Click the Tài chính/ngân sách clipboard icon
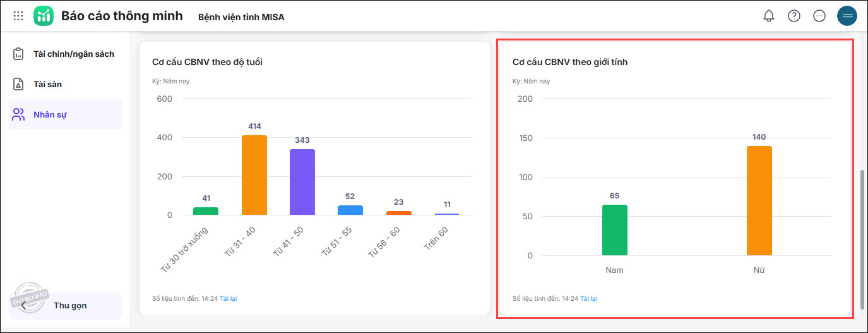Viewport: 868px width, 333px height. click(19, 54)
